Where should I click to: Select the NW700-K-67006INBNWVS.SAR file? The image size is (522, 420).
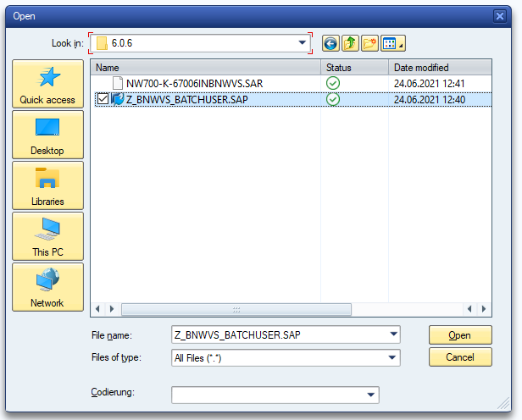click(x=195, y=83)
